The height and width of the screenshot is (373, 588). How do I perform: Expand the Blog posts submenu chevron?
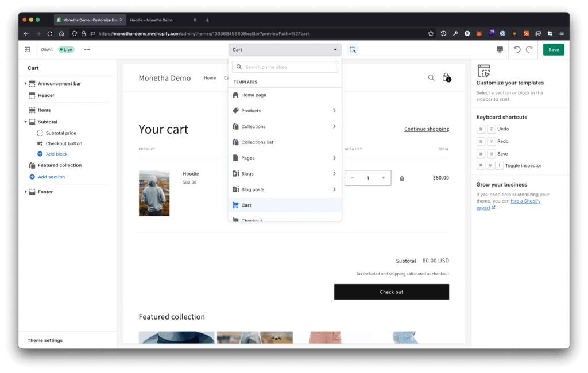(334, 189)
